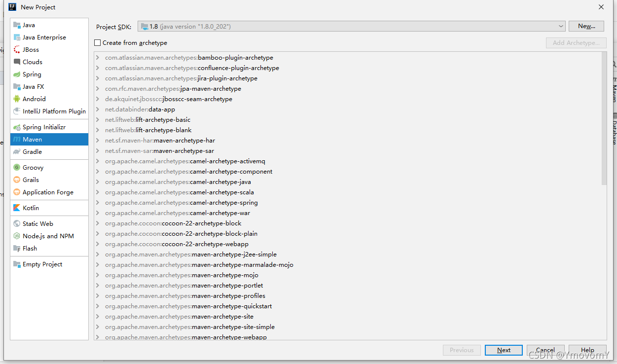
Task: Click the Groovy green G icon
Action: (17, 168)
